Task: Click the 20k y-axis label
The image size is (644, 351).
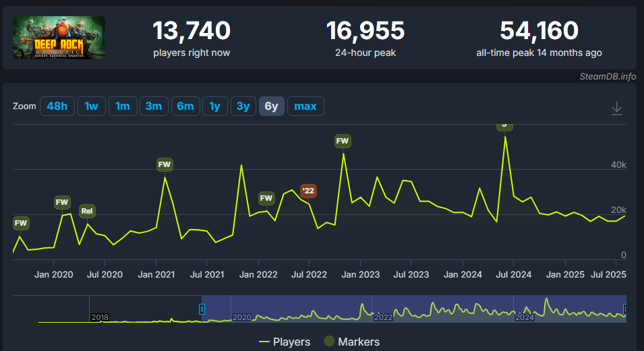Action: coord(618,210)
